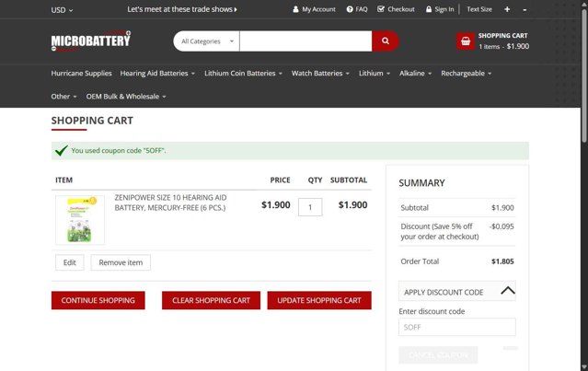Click the 'You used coupon code' message
The height and width of the screenshot is (371, 588).
[x=119, y=150]
